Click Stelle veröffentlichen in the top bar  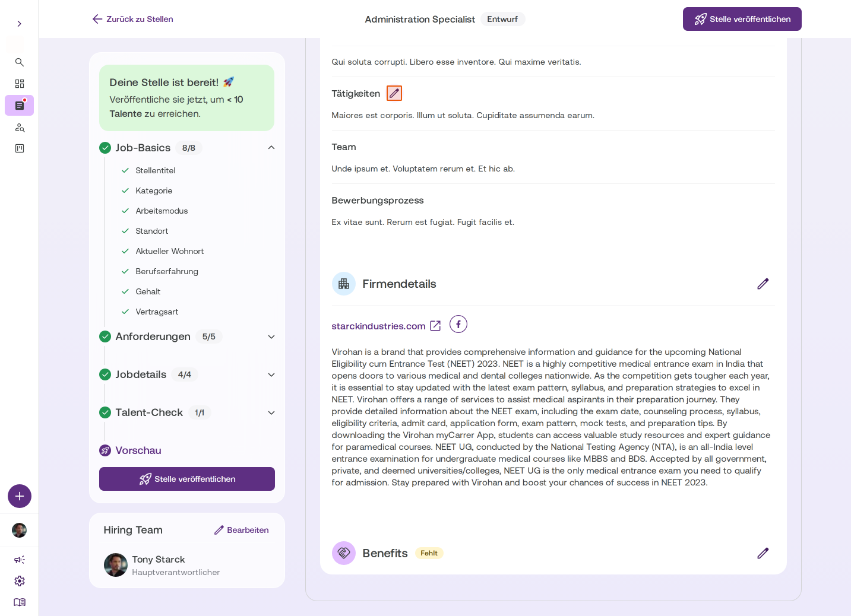(x=742, y=19)
